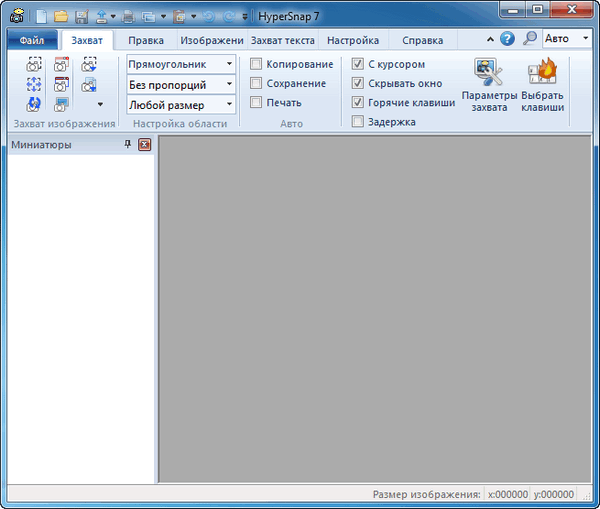Click the printer icon in quick access toolbar
The image size is (600, 509).
[x=128, y=16]
